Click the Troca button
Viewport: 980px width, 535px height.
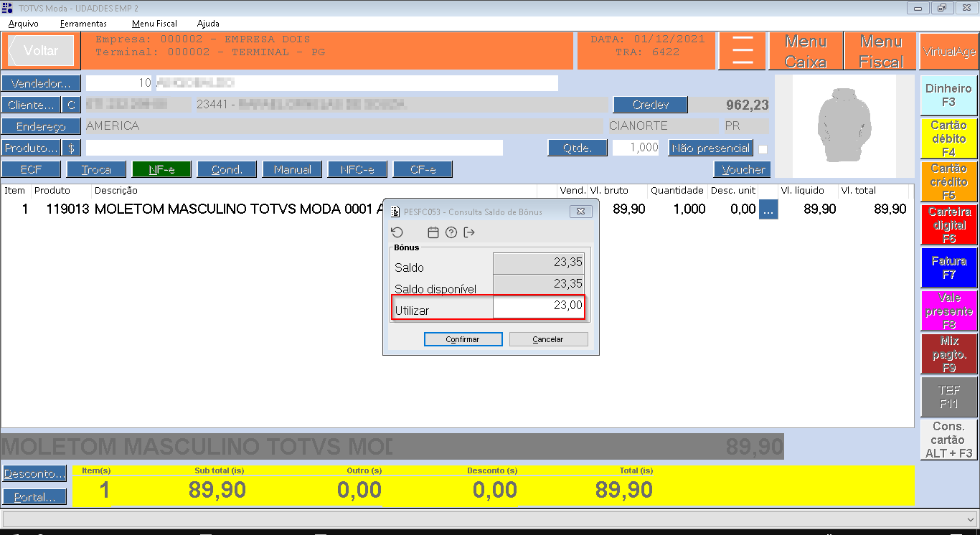point(96,170)
